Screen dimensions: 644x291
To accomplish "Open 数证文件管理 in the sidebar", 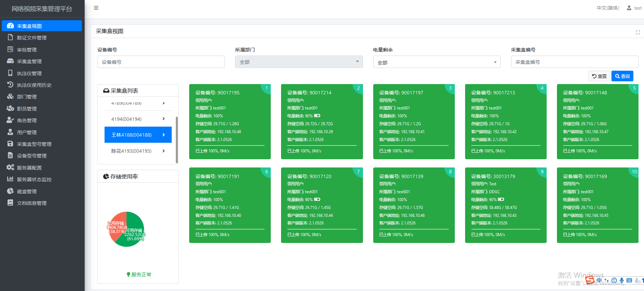I will (32, 38).
